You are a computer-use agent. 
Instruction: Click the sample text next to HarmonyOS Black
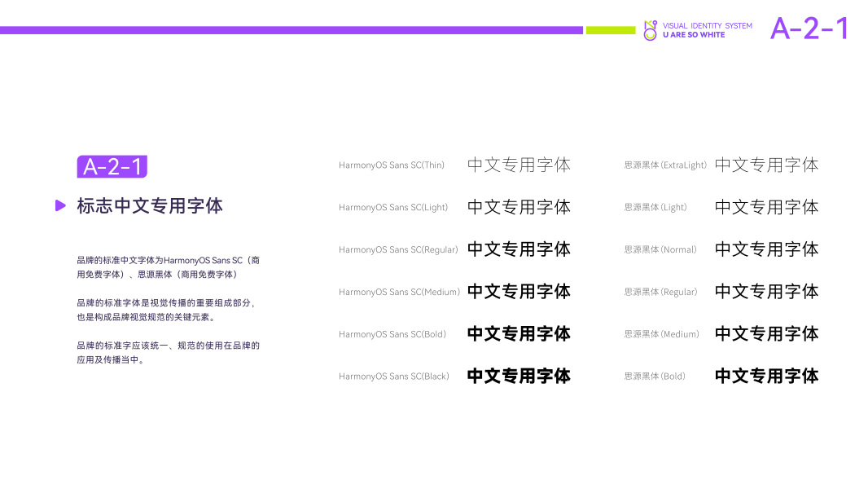(519, 376)
